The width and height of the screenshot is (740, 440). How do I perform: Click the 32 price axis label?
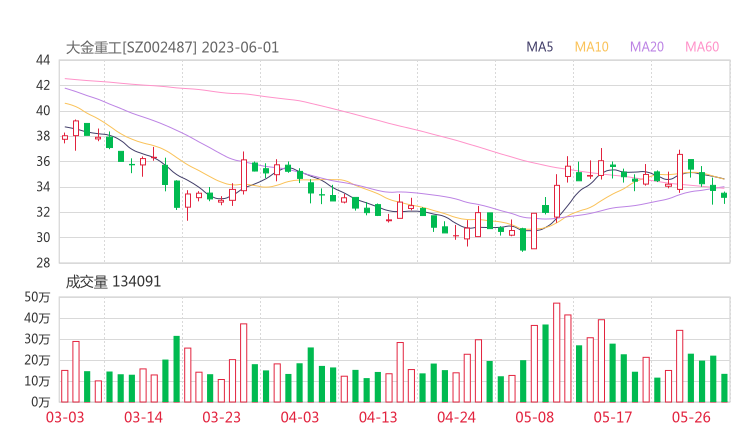pyautogui.click(x=42, y=212)
